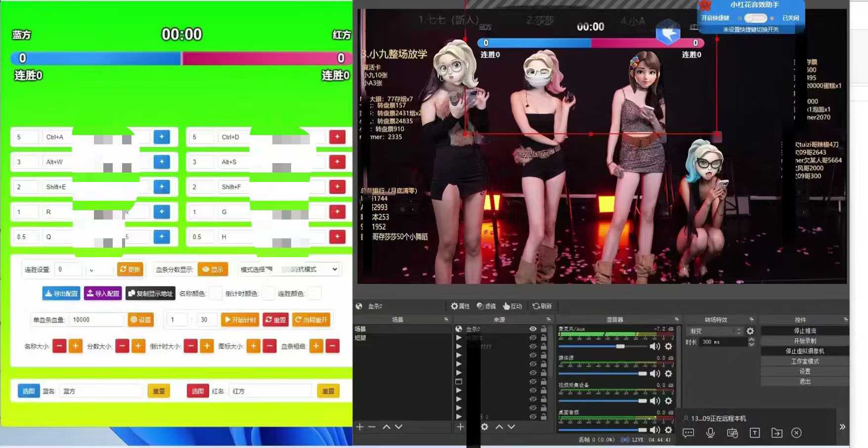Hide the 血条2 source with eye icon
868x448 pixels.
click(533, 329)
